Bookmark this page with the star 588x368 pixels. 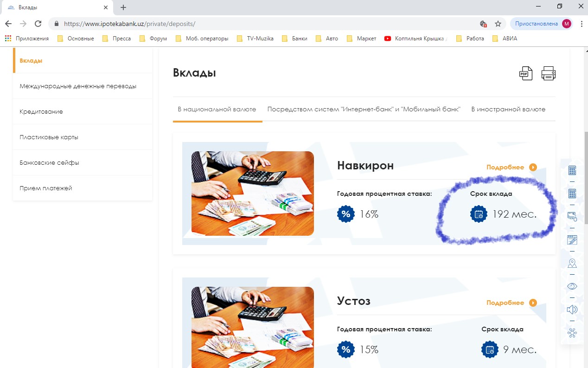pos(498,24)
